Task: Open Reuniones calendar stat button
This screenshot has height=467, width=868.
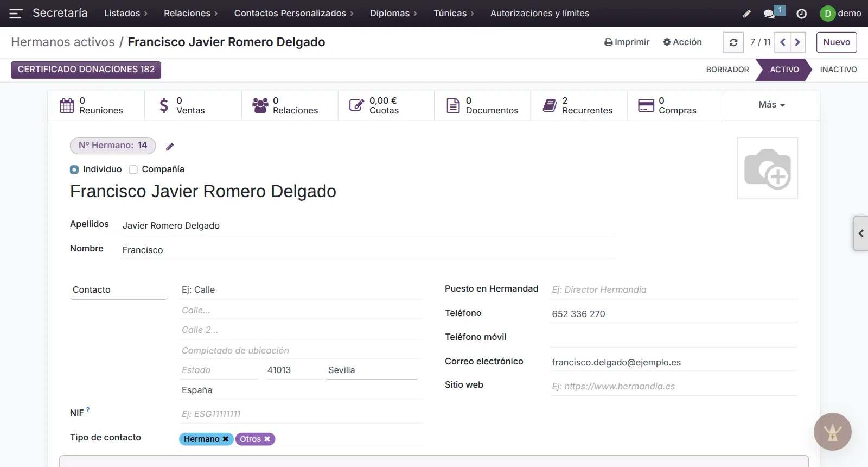Action: tap(97, 105)
